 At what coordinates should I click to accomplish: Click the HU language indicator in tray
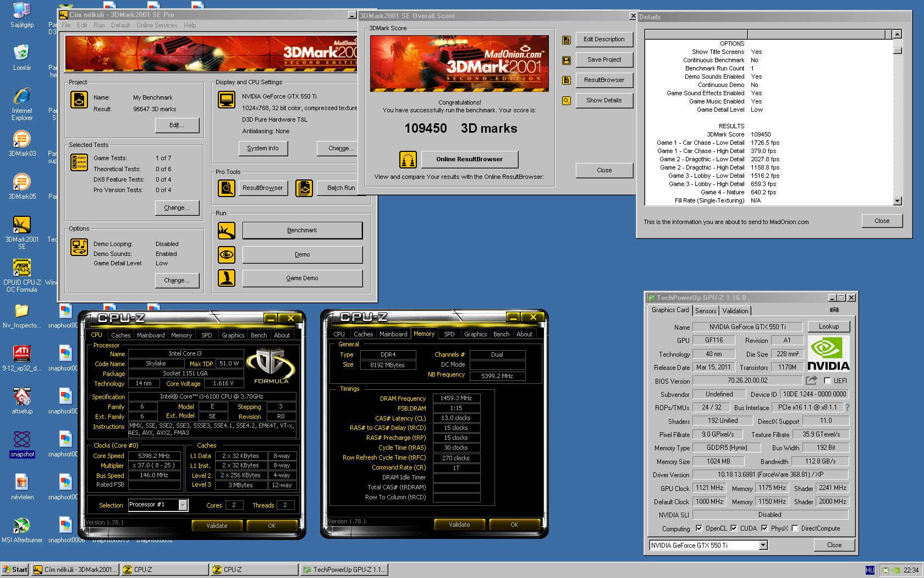(870, 570)
